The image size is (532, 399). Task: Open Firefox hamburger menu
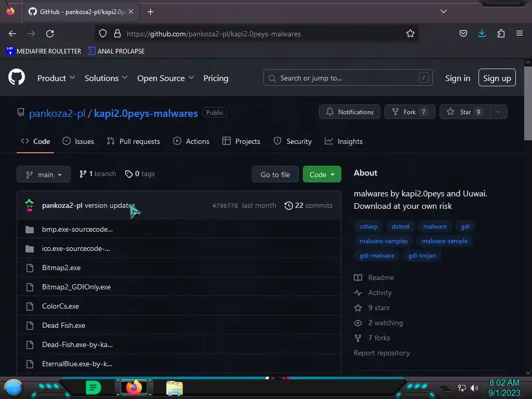[x=520, y=33]
